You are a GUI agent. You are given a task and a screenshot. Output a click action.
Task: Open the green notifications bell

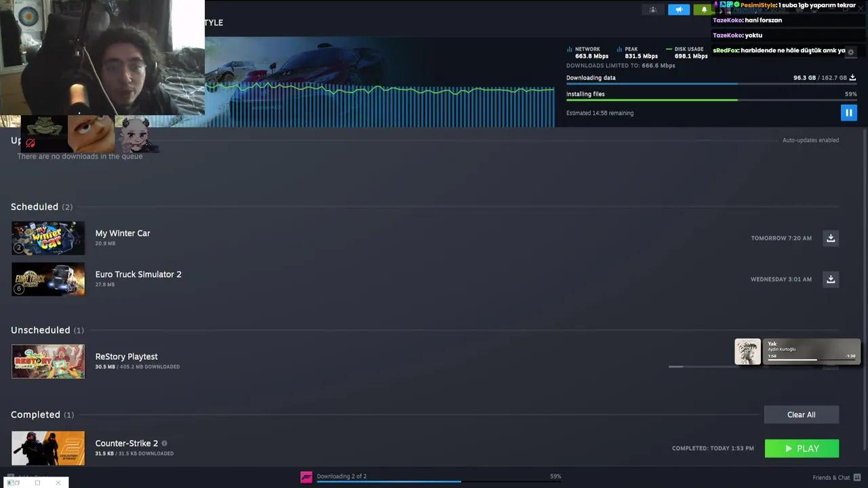click(704, 9)
